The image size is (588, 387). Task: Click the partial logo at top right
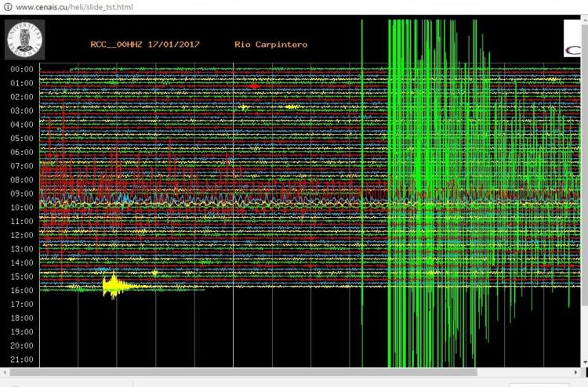pyautogui.click(x=575, y=39)
